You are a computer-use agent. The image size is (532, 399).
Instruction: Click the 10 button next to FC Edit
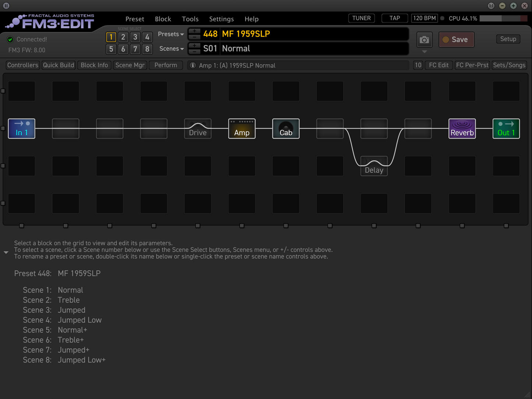pos(418,65)
